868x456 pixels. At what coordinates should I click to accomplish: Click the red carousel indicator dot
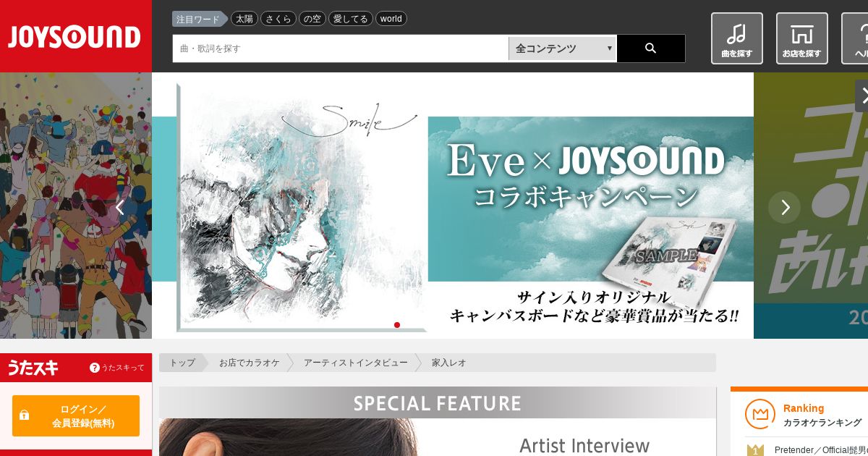point(397,325)
